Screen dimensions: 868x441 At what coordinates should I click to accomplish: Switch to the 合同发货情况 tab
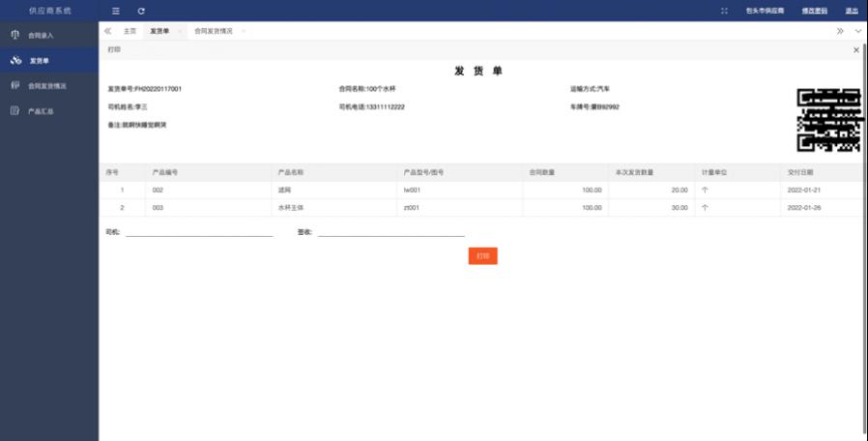pyautogui.click(x=214, y=31)
